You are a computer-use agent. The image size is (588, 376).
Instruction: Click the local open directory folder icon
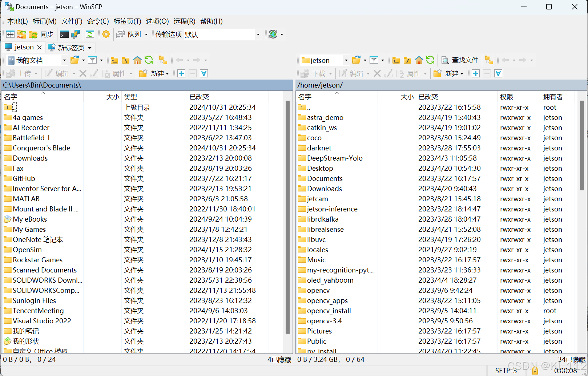click(x=74, y=60)
